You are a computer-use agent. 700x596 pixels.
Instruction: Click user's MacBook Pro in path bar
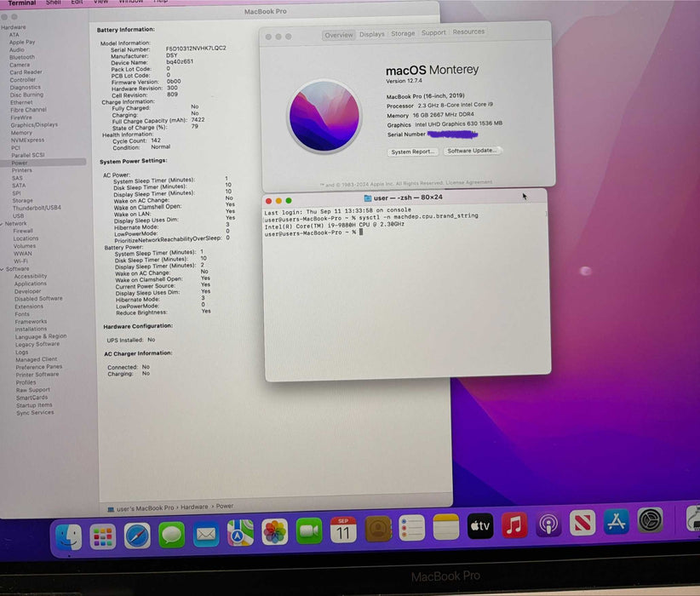click(x=145, y=508)
